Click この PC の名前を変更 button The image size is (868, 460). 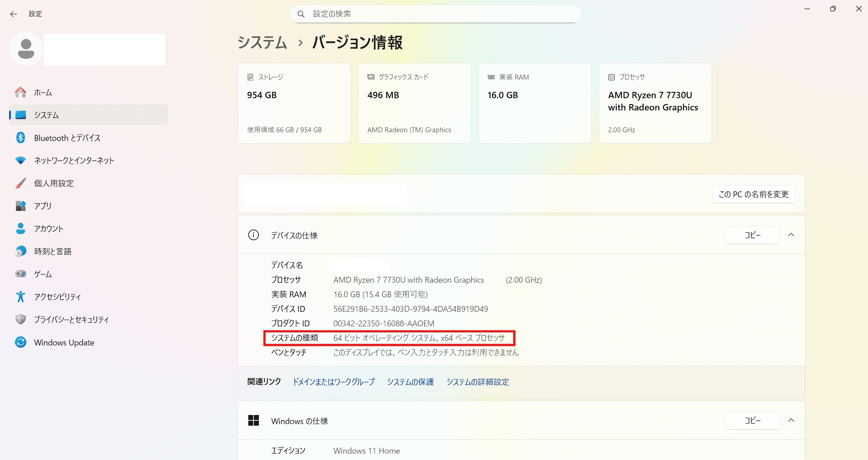point(754,194)
